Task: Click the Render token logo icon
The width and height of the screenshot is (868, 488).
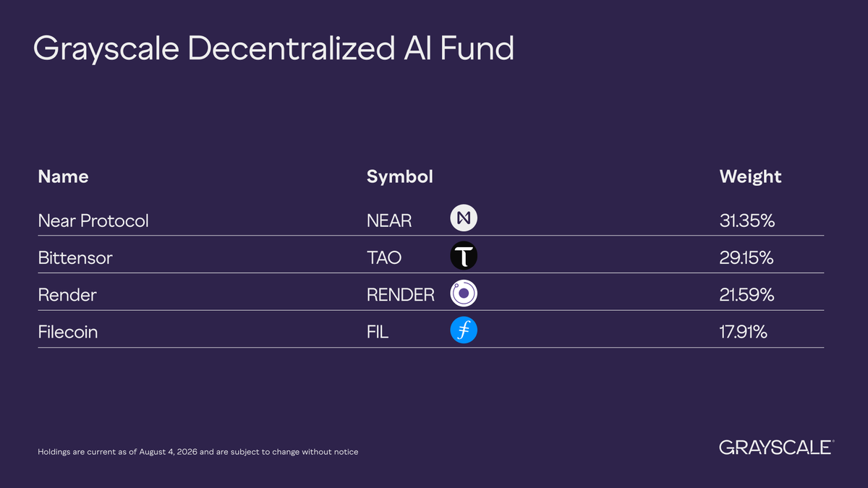Action: tap(464, 294)
